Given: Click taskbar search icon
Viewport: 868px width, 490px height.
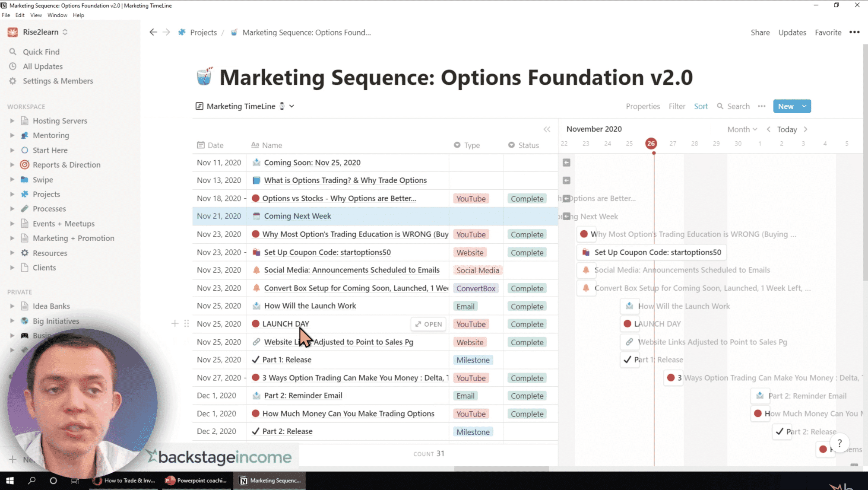Looking at the screenshot, I should coord(32,480).
